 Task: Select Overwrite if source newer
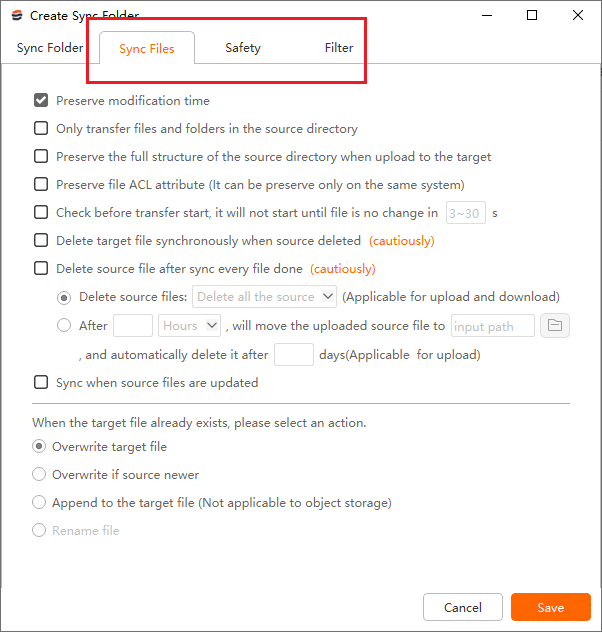pos(39,475)
